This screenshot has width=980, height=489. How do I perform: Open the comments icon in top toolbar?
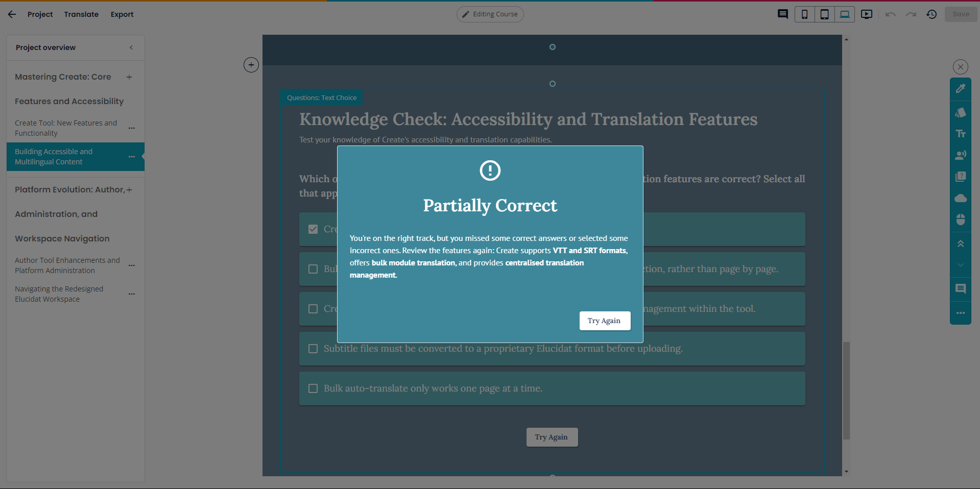(782, 14)
